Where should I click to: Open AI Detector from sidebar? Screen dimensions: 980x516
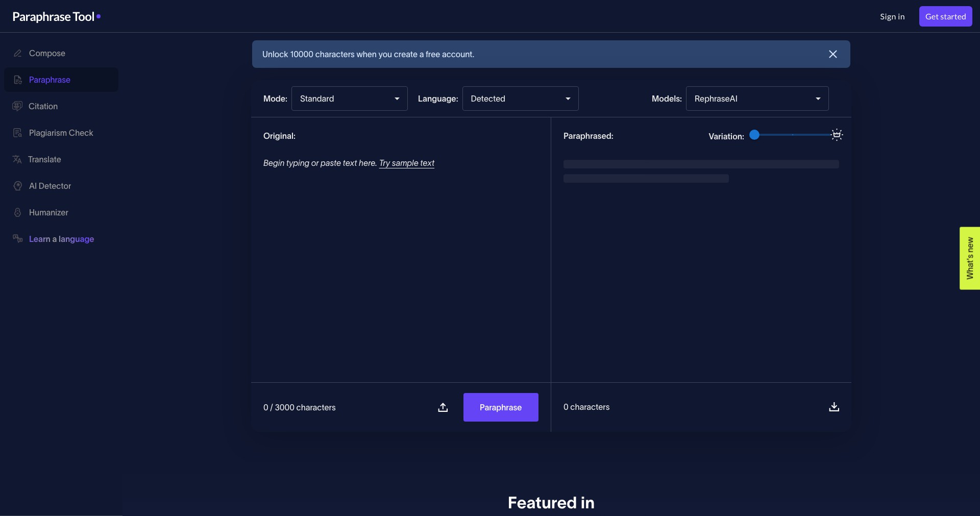61,186
